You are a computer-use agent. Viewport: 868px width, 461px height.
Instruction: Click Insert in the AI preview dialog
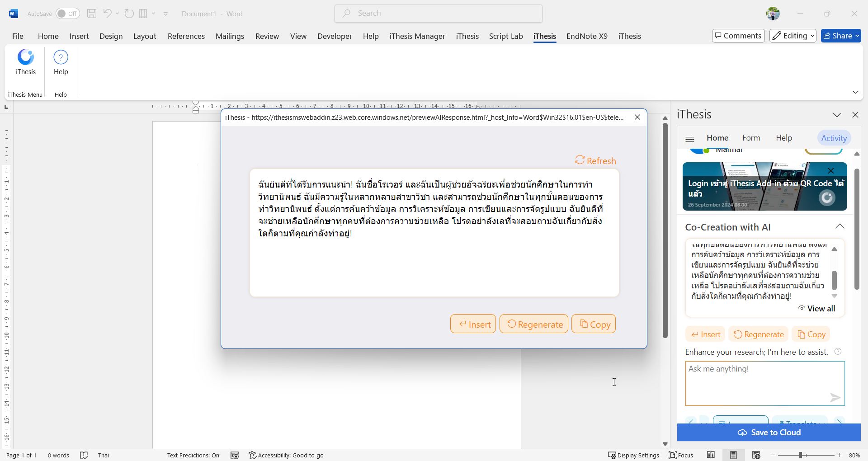[473, 324]
